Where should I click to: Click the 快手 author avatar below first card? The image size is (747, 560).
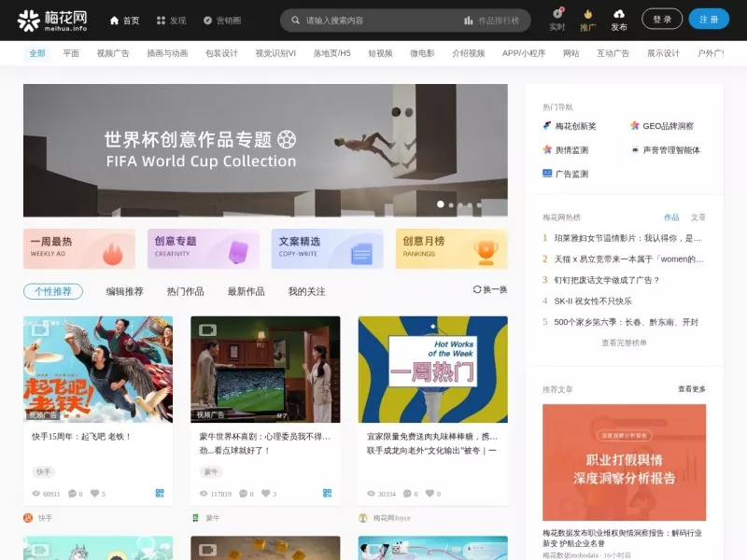tap(28, 518)
